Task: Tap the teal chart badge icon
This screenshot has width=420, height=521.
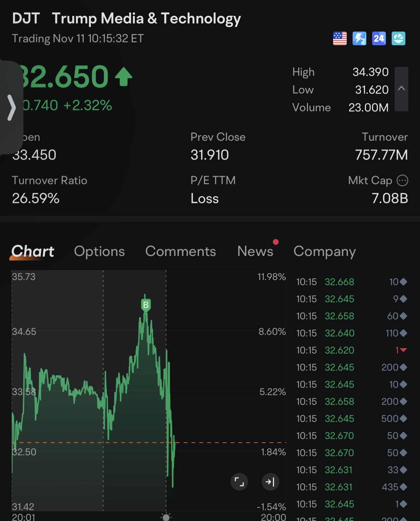Action: [x=399, y=39]
